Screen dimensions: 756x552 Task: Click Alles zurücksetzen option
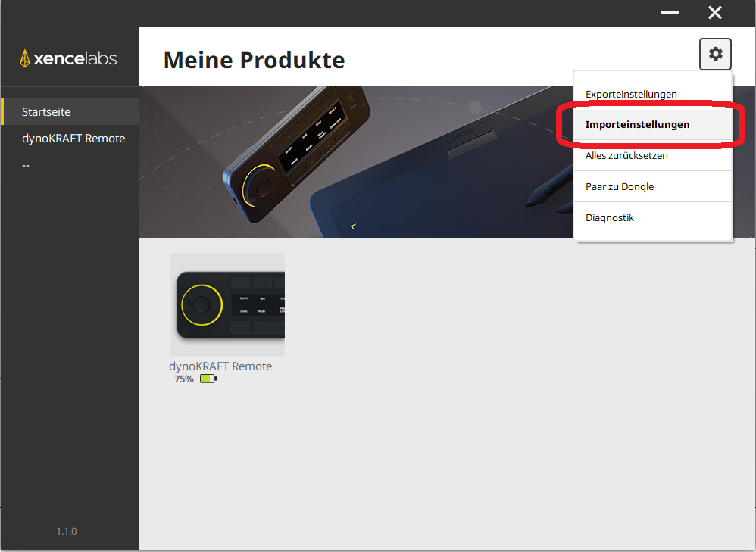pyautogui.click(x=652, y=155)
